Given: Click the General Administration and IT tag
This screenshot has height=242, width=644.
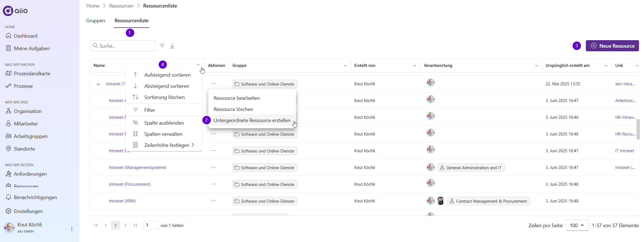Looking at the screenshot, I should 471,168.
